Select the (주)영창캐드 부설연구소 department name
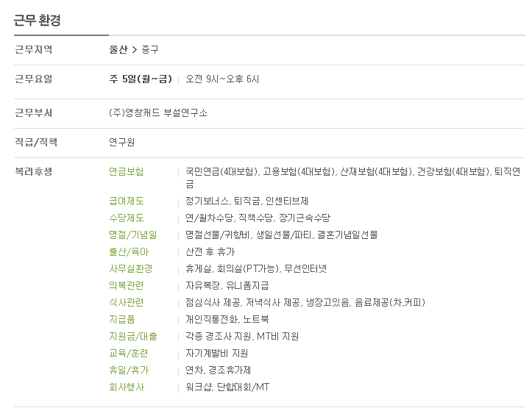 157,113
